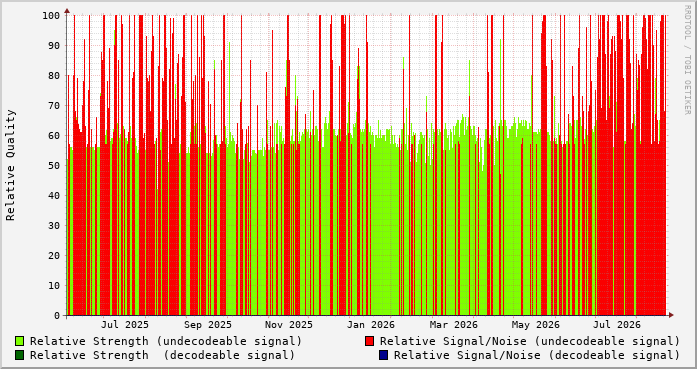The height and width of the screenshot is (369, 697).
Task: Click the light green undecodeable strength swatch
Action: (20, 341)
